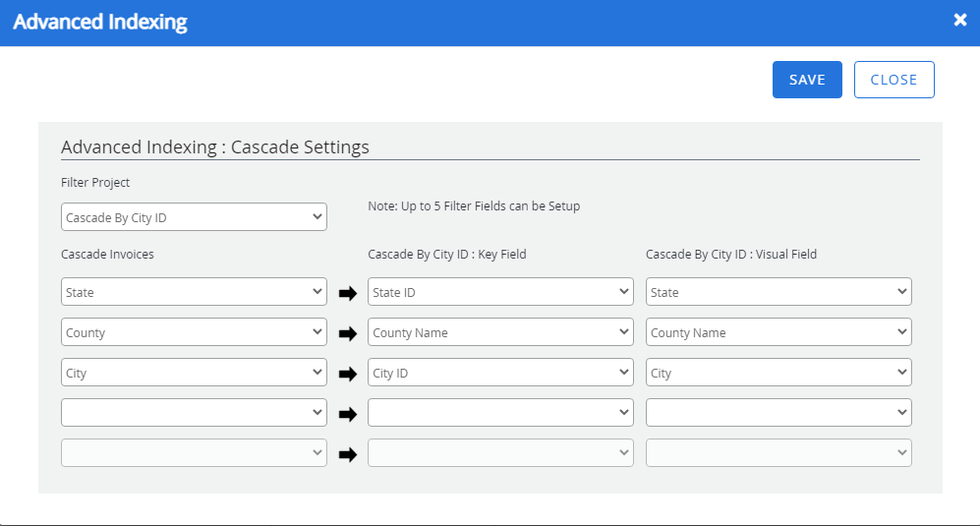This screenshot has width=980, height=526.
Task: Click the arrow icon beside City row
Action: pos(347,374)
